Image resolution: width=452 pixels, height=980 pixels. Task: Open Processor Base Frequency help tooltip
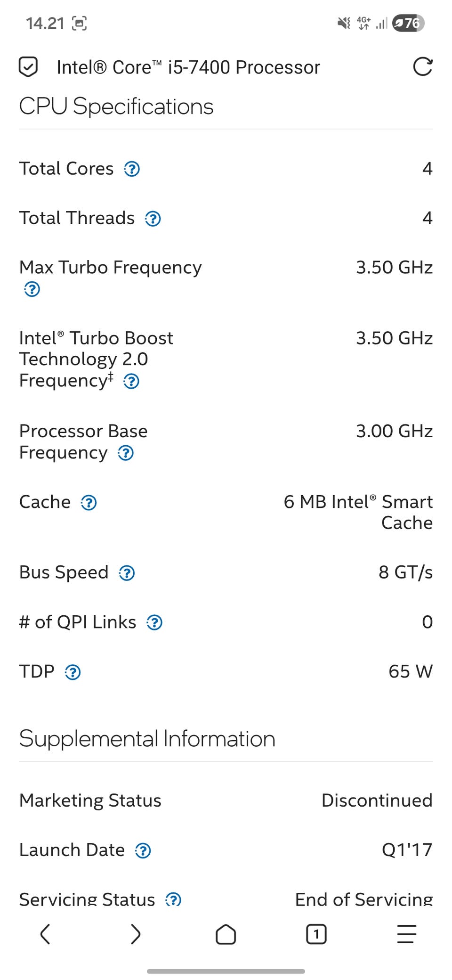pyautogui.click(x=126, y=453)
